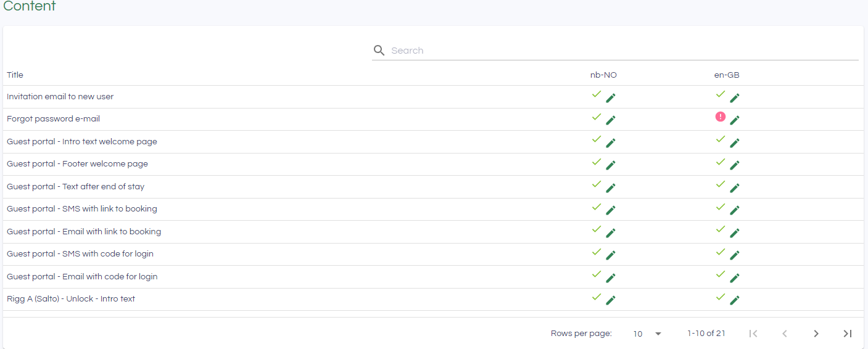Viewport: 868px width, 349px height.
Task: Click the green checkmark for en-GB Invitation email
Action: (x=721, y=94)
